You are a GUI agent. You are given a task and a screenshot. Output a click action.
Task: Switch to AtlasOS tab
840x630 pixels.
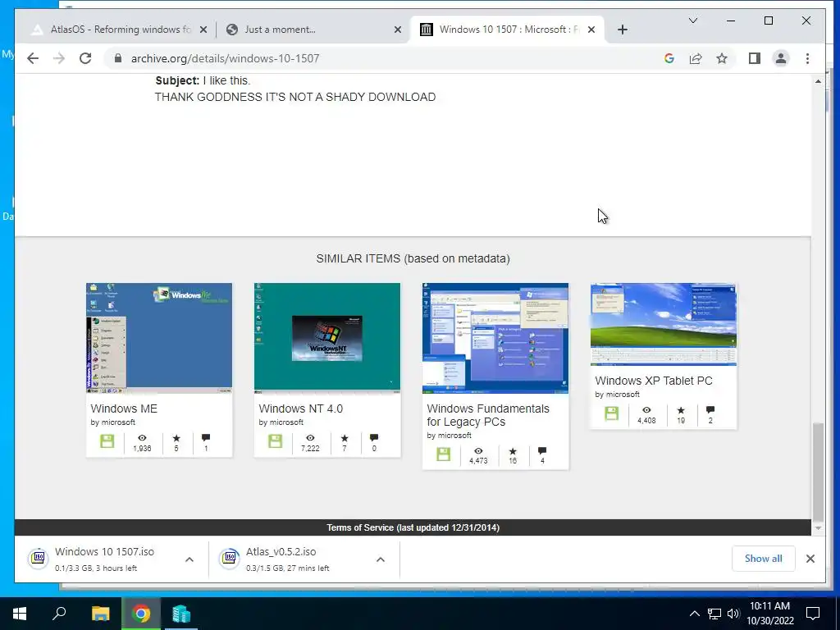[x=118, y=30]
